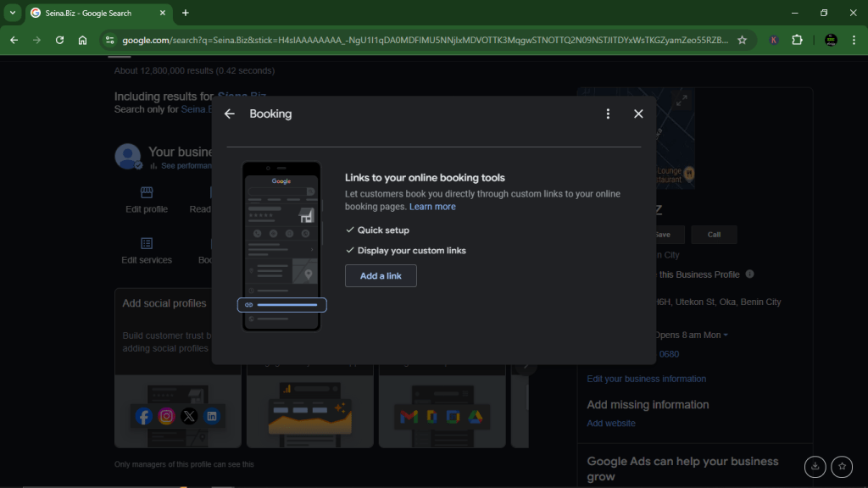Click the Edit profile storefront icon
This screenshot has width=868, height=488.
tap(147, 192)
